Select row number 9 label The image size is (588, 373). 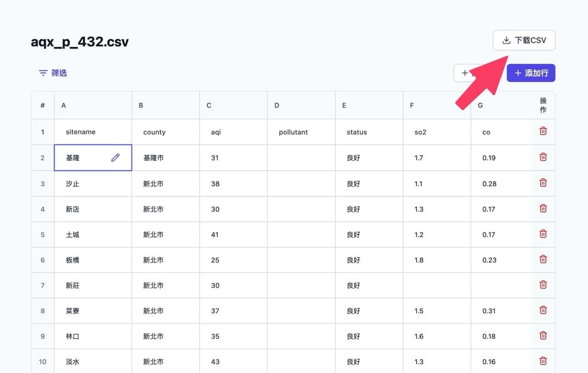[43, 336]
